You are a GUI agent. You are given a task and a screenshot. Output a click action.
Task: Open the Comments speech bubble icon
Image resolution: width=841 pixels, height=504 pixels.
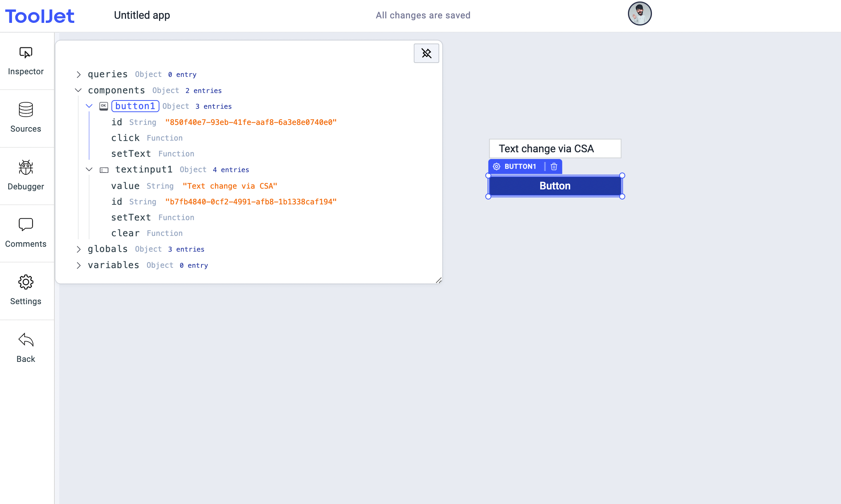(26, 225)
